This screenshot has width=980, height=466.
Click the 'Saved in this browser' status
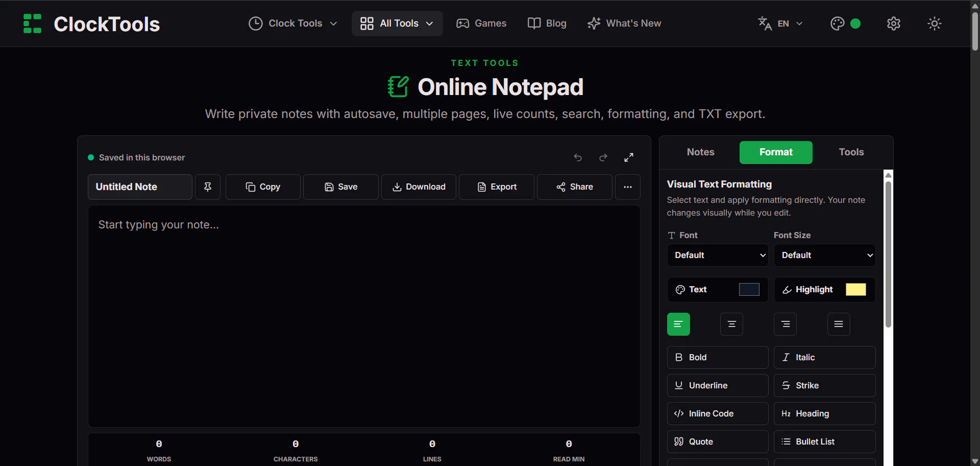[x=136, y=157]
